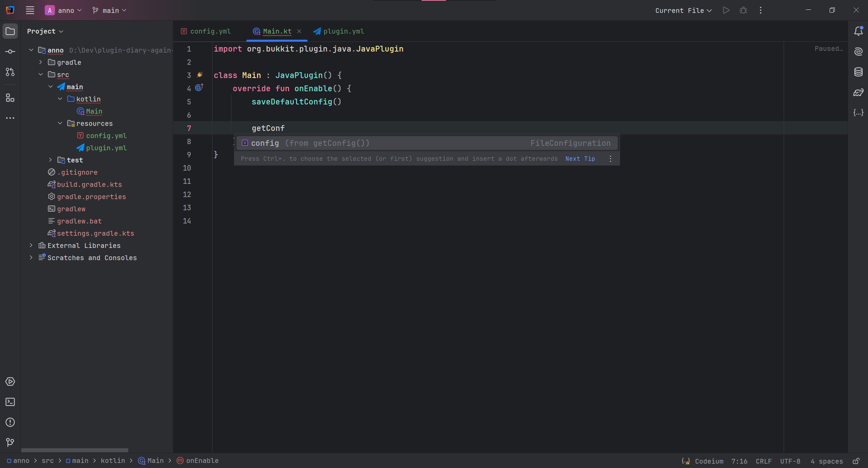Open the Services tool window
Screen dimensions: 868x468
point(10,382)
